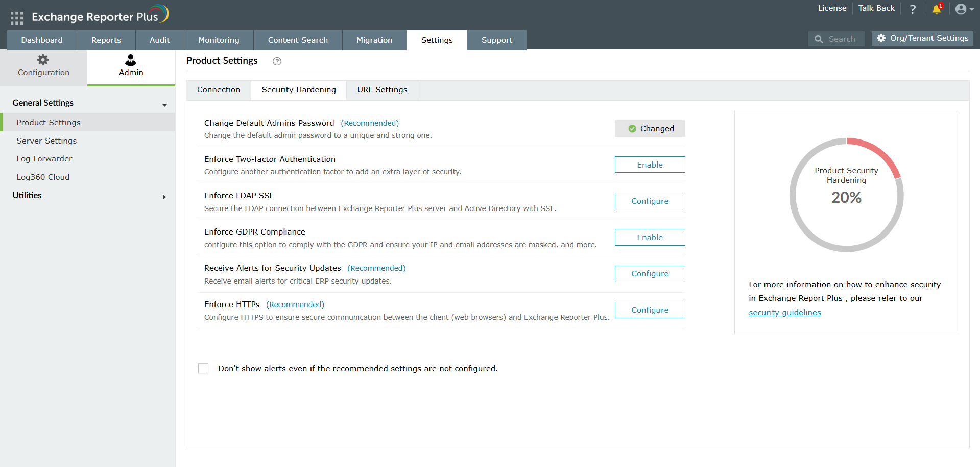Open the Content Search tab

click(x=298, y=40)
